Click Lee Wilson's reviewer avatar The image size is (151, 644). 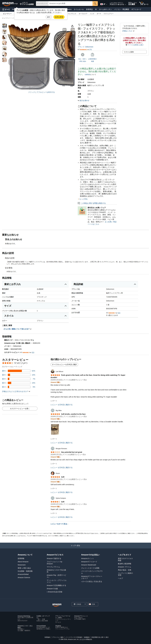52,371
